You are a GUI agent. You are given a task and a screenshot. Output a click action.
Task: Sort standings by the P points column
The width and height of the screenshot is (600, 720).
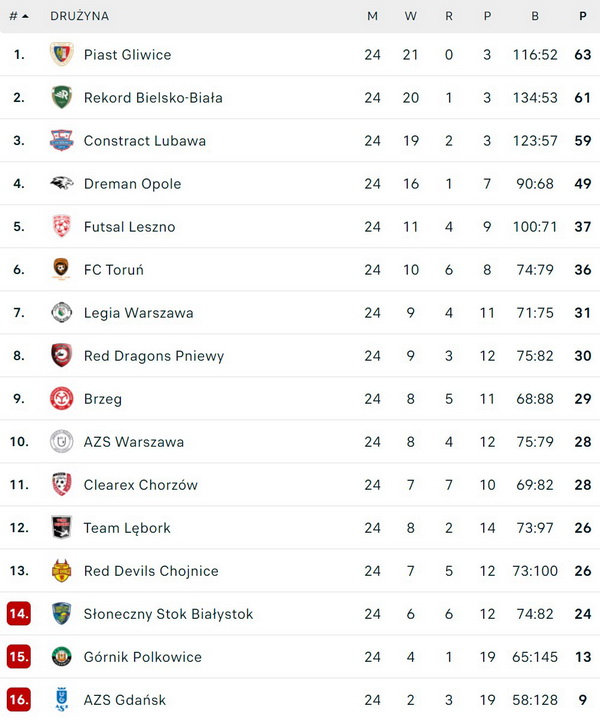(x=583, y=16)
